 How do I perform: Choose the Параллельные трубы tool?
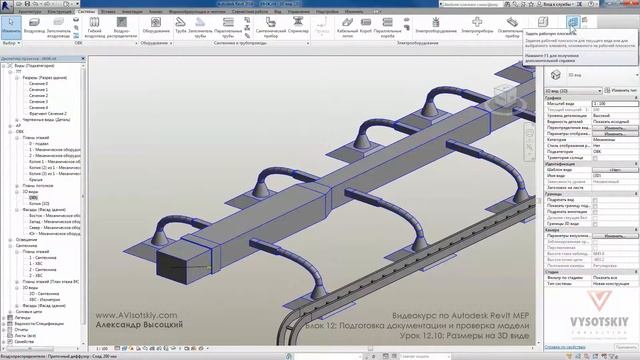point(228,27)
